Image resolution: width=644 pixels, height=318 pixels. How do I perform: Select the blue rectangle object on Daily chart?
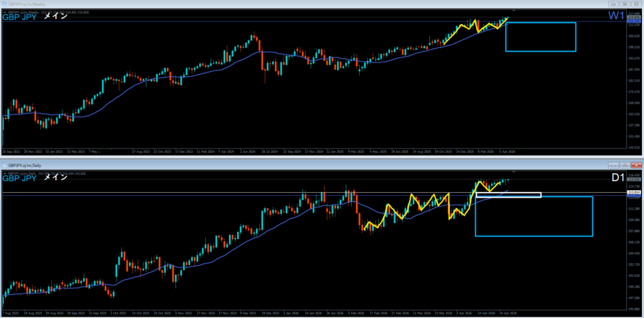[x=534, y=217]
